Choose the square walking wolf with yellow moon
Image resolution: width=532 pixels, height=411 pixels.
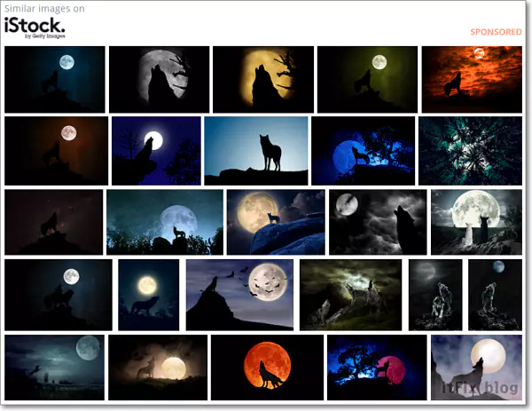(149, 295)
